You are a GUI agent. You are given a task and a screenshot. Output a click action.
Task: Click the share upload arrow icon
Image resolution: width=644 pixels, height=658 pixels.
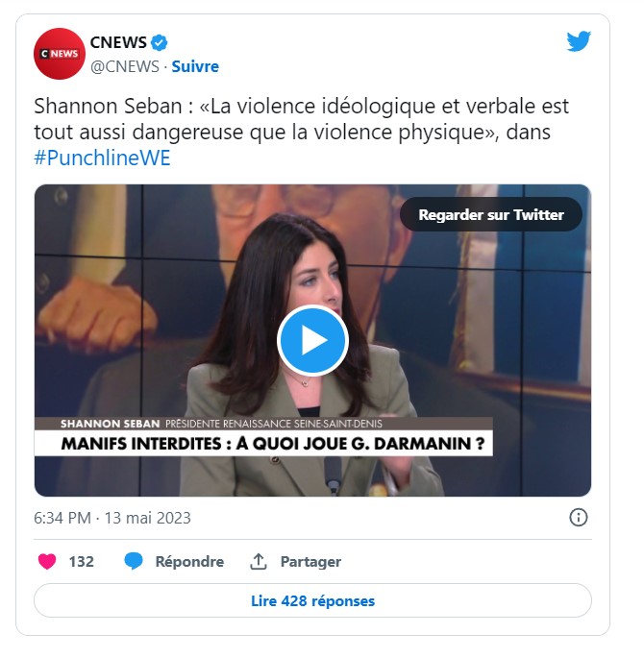[259, 562]
